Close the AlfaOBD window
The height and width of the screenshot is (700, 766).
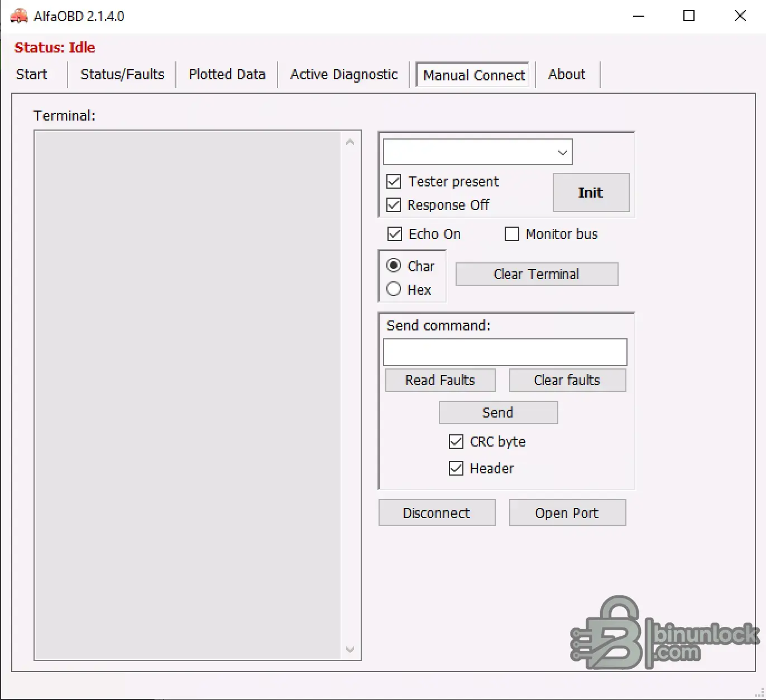[740, 16]
